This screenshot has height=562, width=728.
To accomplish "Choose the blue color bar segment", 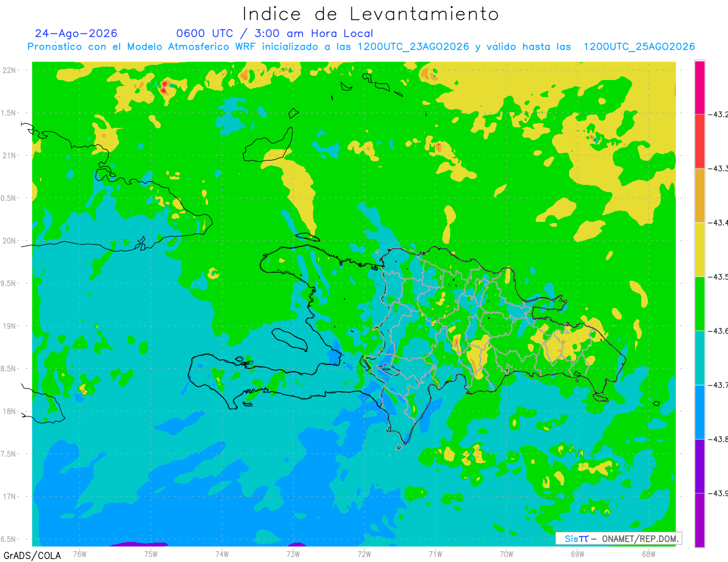I will tap(699, 412).
